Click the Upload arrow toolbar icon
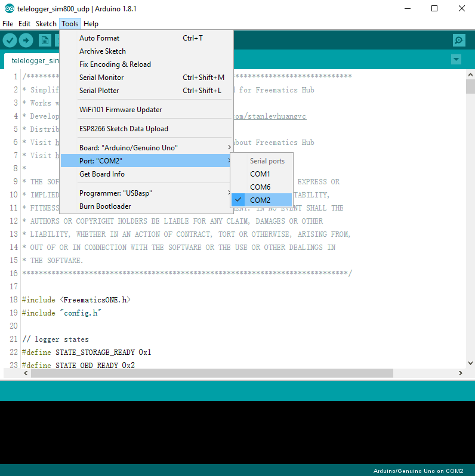The width and height of the screenshot is (475, 476). click(x=26, y=40)
